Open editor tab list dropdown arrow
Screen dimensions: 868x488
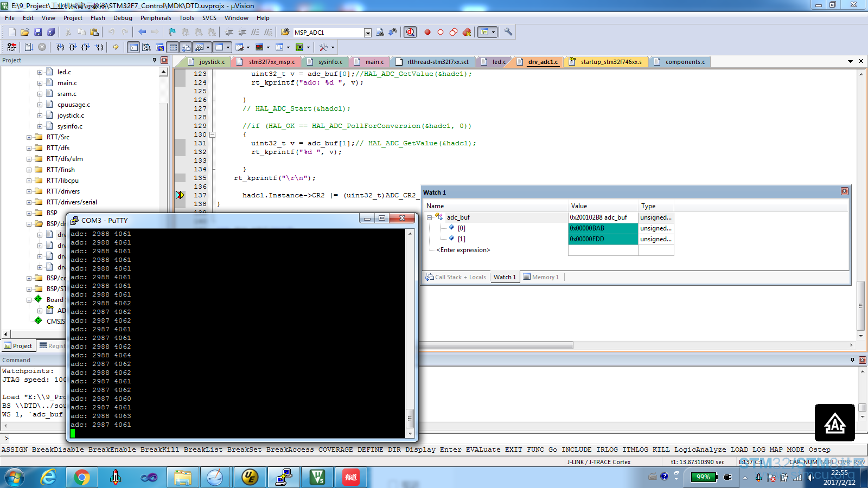tap(850, 61)
